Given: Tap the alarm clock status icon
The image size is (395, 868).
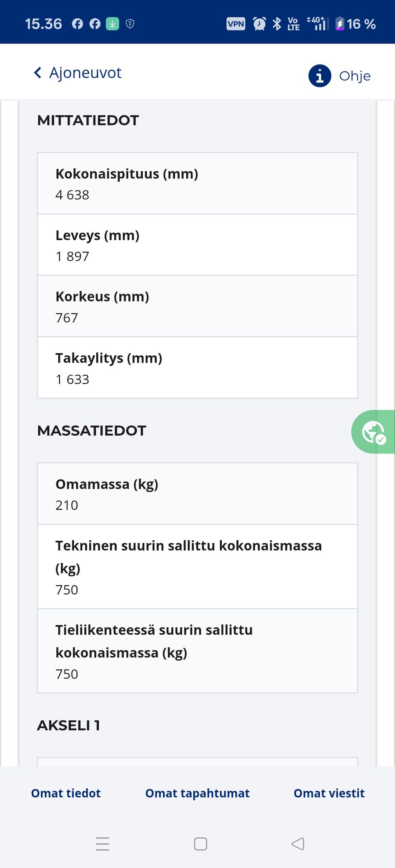Looking at the screenshot, I should coord(259,24).
